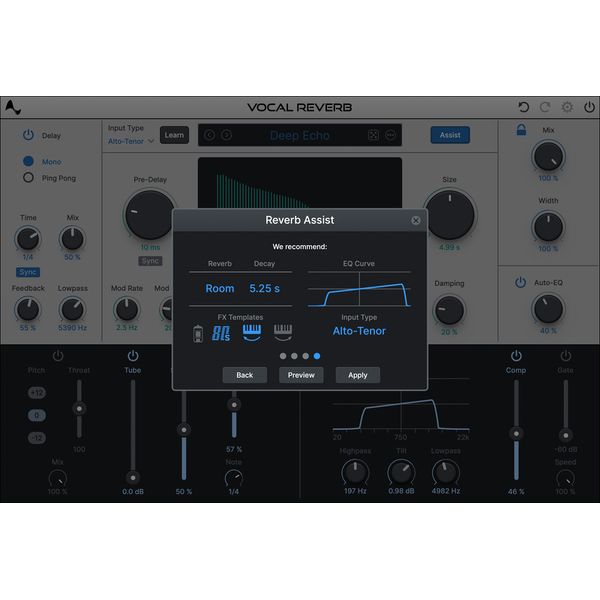Toggle the Mix lock icon

521,130
